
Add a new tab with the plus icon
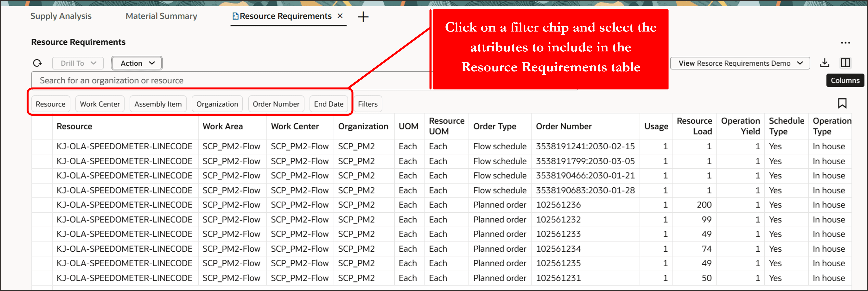click(363, 17)
